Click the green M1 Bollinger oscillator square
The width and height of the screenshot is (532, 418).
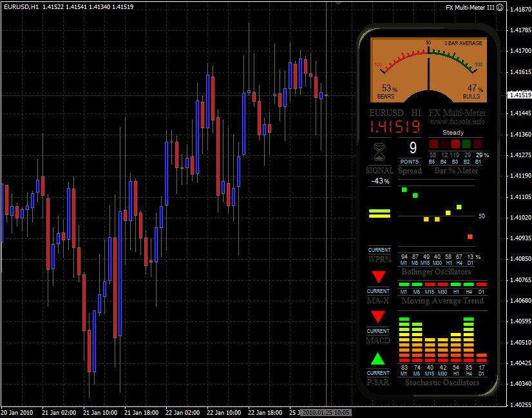tap(404, 189)
